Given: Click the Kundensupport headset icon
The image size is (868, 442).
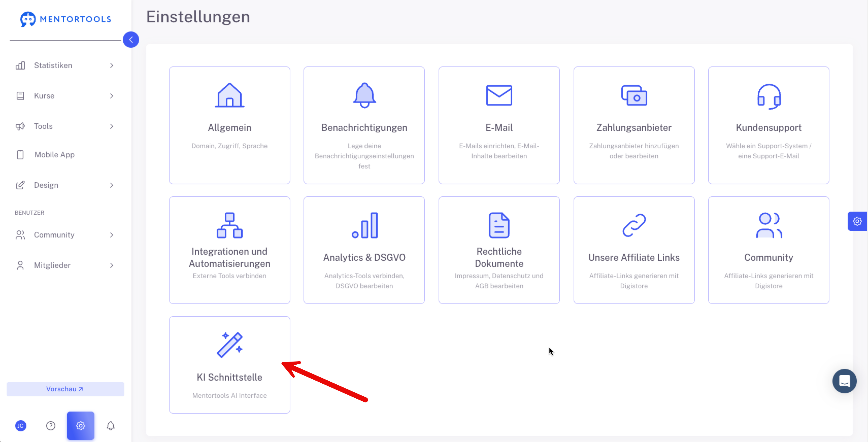Looking at the screenshot, I should [769, 96].
